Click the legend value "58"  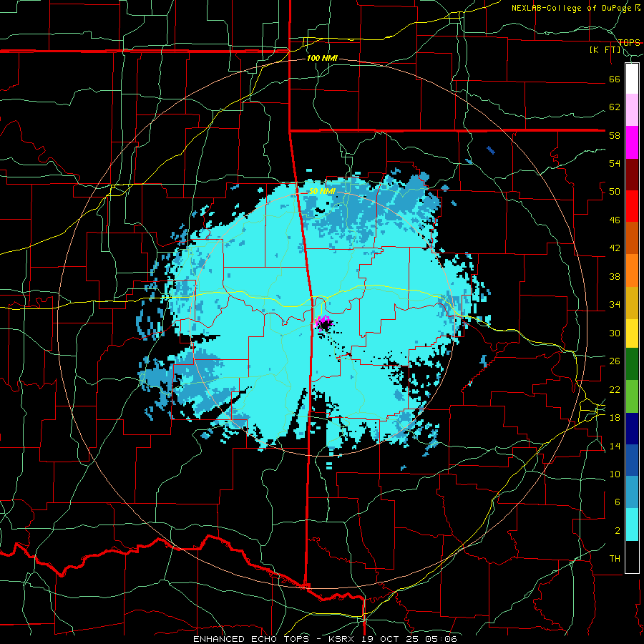point(615,135)
